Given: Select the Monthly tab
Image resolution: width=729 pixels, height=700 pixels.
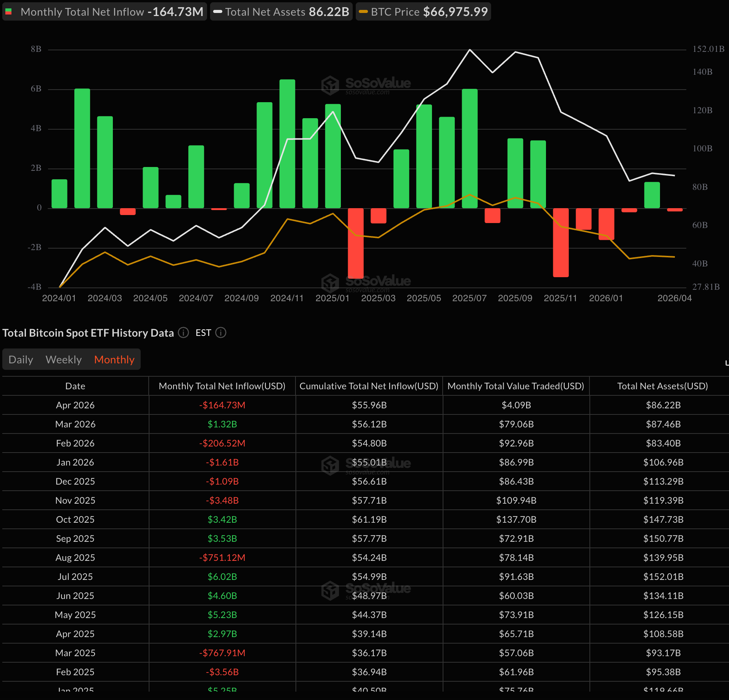Looking at the screenshot, I should point(114,360).
